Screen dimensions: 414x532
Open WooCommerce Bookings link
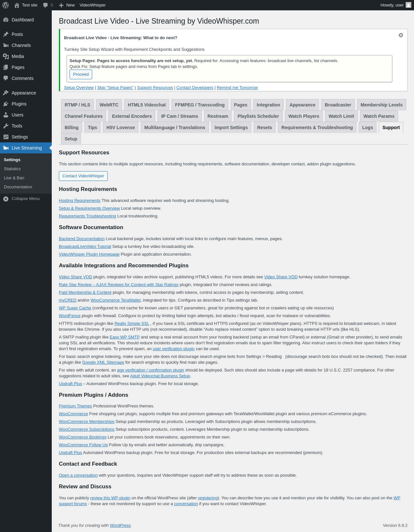coord(82,437)
